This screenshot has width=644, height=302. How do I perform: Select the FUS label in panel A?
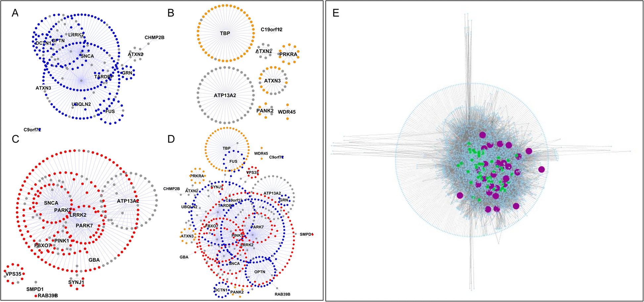pos(110,111)
